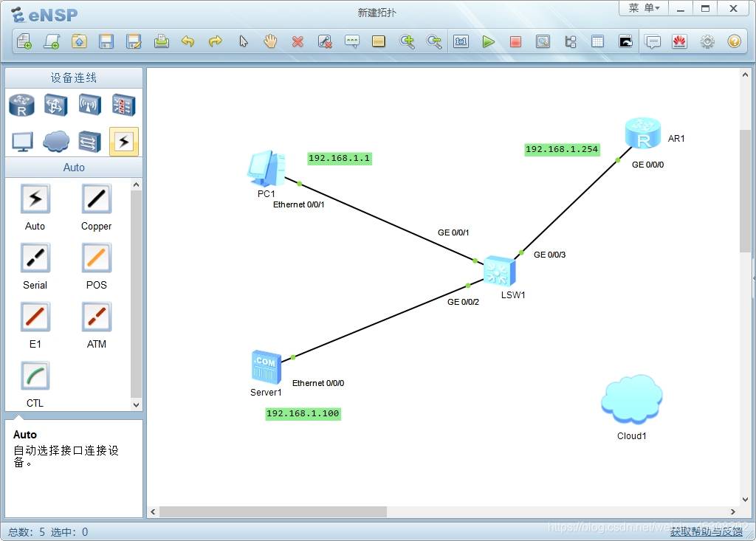Viewport: 756px width, 541px height.
Task: Click canvas horizontal scrollbar right arrow
Action: (x=733, y=511)
